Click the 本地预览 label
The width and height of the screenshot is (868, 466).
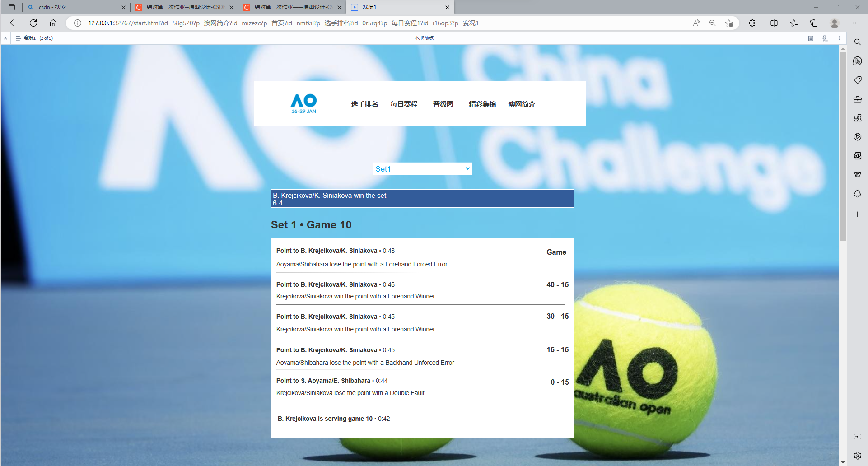click(x=424, y=38)
